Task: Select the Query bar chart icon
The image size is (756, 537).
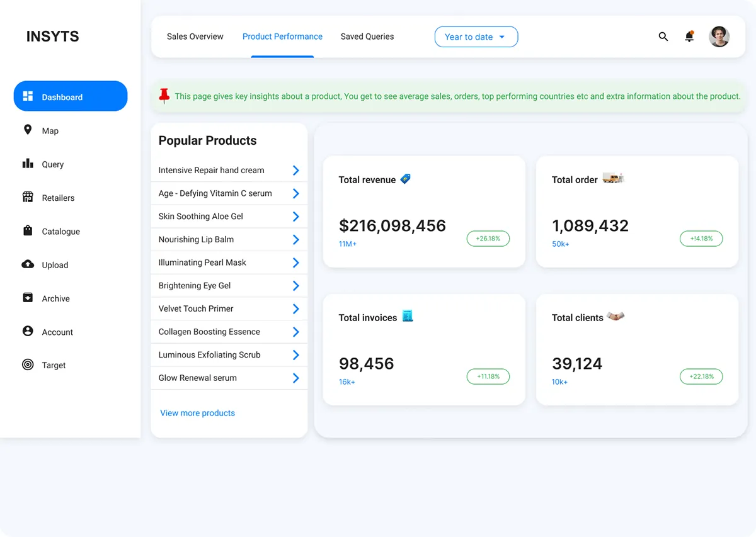Action: [28, 164]
